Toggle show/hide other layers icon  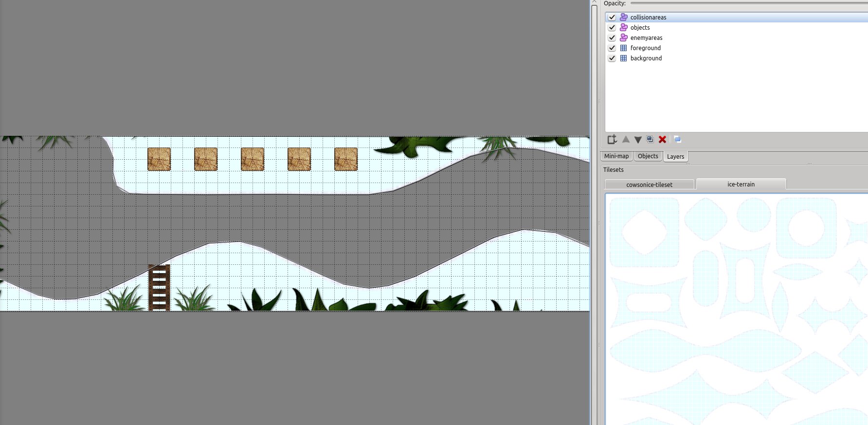pos(677,140)
